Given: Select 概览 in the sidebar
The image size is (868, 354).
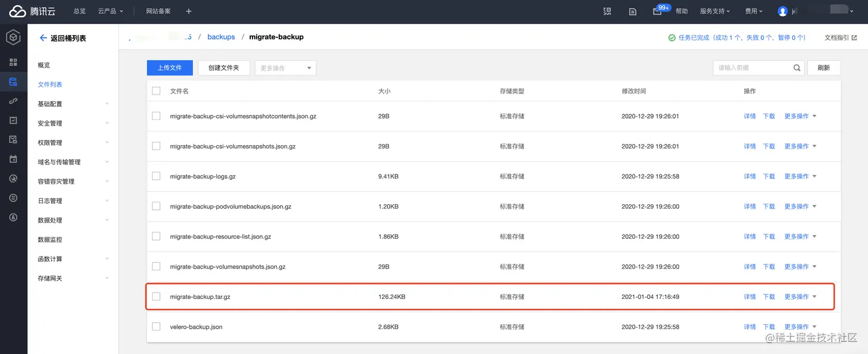Looking at the screenshot, I should [44, 65].
